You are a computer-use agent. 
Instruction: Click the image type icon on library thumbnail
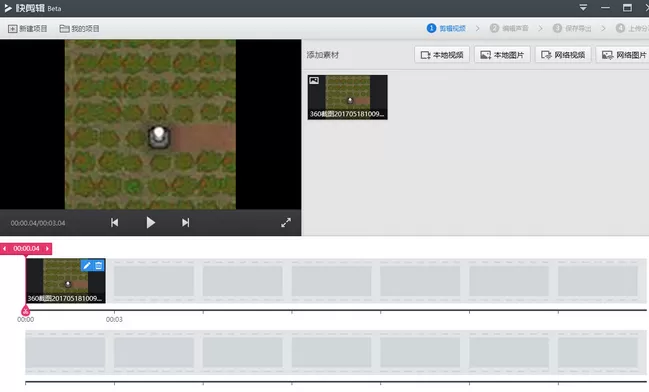(314, 80)
